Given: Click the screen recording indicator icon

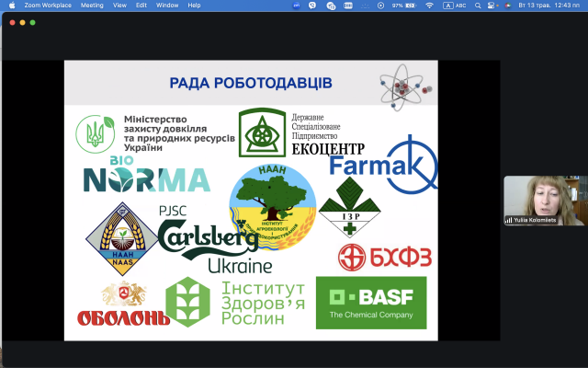Looking at the screenshot, I should tap(380, 6).
